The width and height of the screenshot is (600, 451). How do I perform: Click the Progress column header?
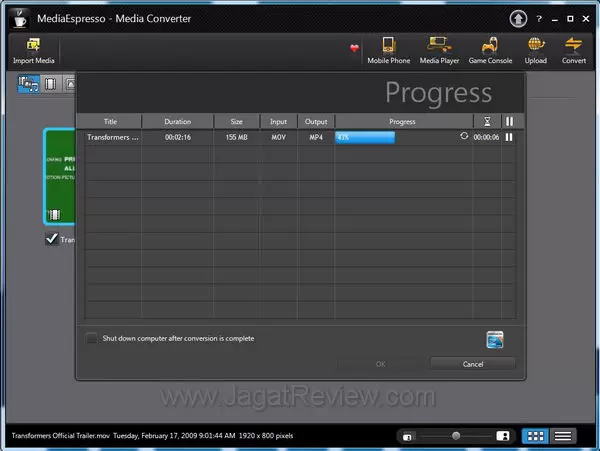pyautogui.click(x=402, y=121)
